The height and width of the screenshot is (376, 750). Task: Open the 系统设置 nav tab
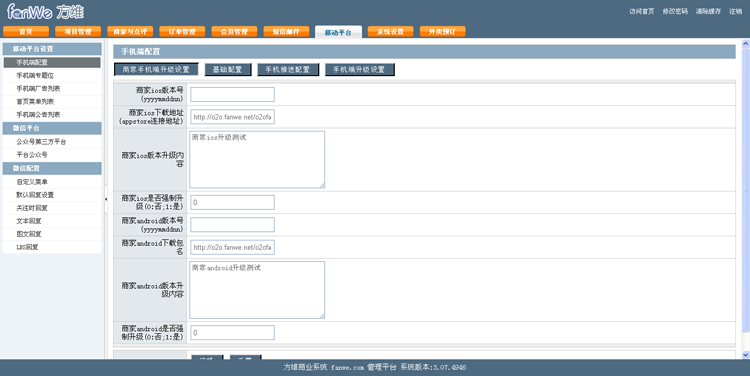[x=391, y=32]
